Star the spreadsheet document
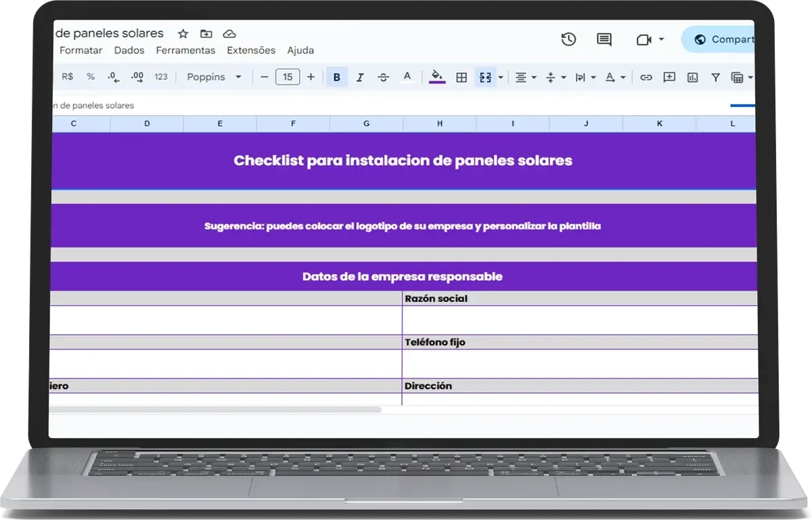This screenshot has width=812, height=520. coord(183,34)
